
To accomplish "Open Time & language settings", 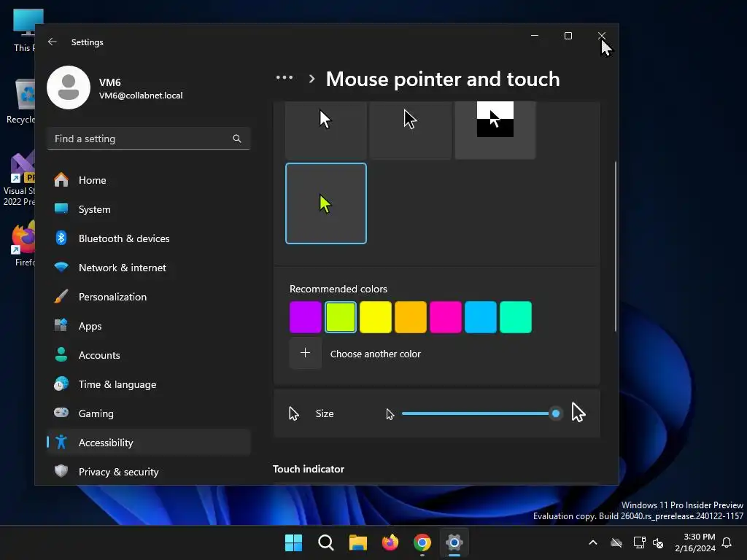I will click(148, 384).
